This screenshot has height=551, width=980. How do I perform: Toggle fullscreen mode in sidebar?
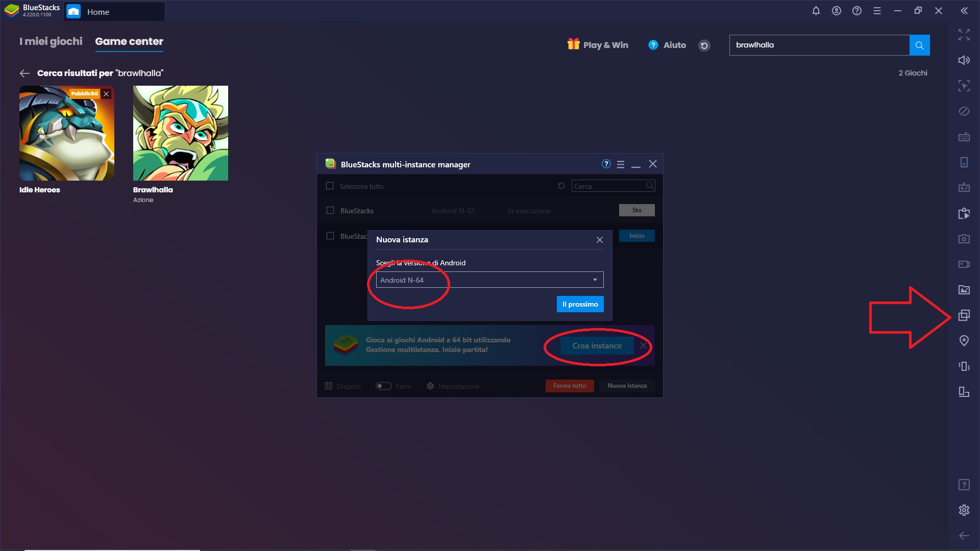click(x=964, y=35)
